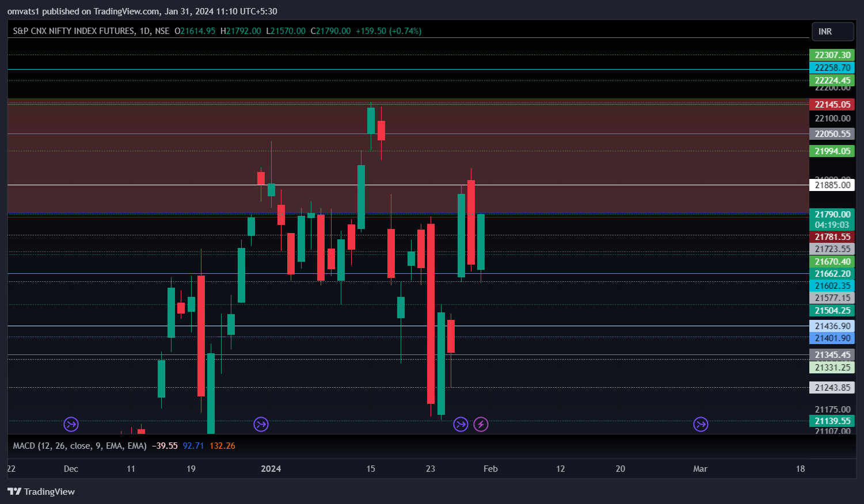Viewport: 864px width, 504px height.
Task: Click the 22224.45 price label
Action: click(832, 81)
